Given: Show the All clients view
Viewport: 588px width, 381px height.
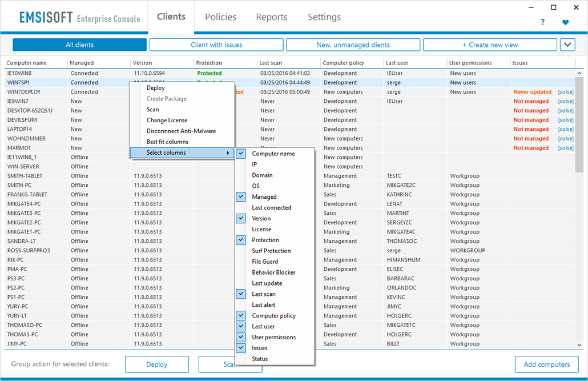Looking at the screenshot, I should [x=79, y=45].
